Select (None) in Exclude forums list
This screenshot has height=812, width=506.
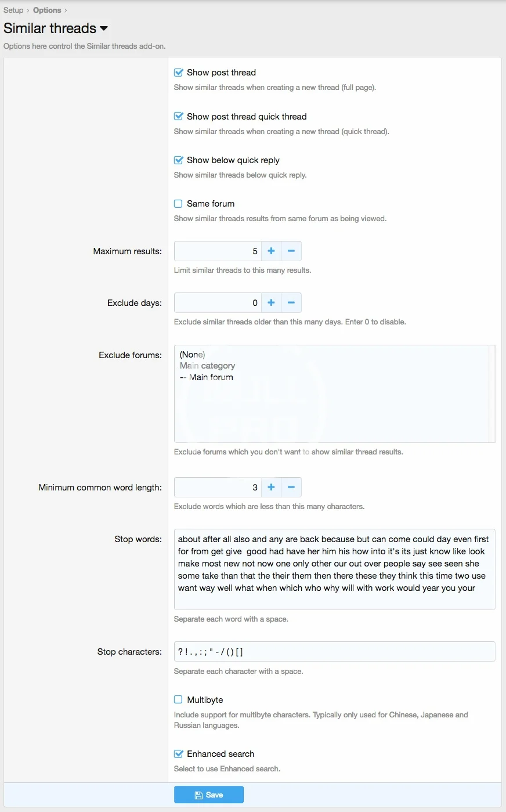[x=193, y=355]
